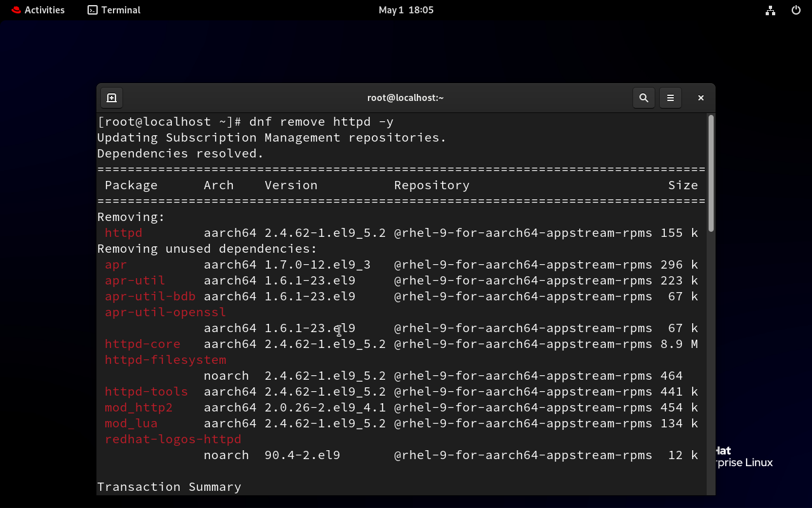The height and width of the screenshot is (508, 812).
Task: Click version '2.0.26-2.el9_4.1'
Action: tap(325, 408)
